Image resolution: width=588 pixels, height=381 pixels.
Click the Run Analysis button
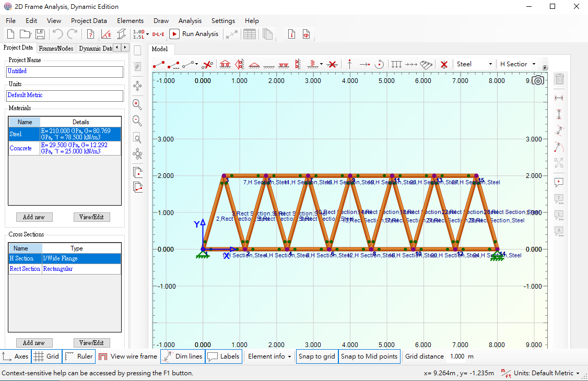click(x=194, y=34)
